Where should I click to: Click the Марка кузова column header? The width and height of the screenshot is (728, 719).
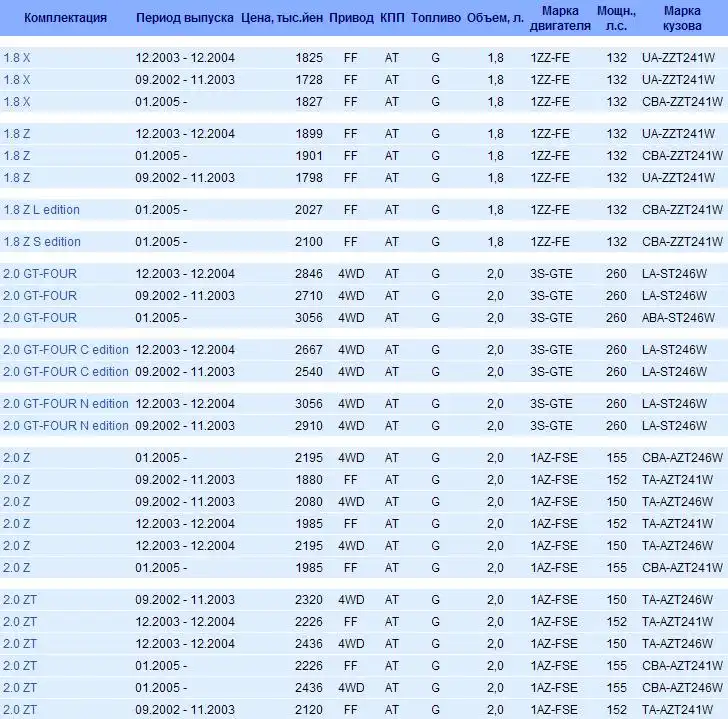682,19
